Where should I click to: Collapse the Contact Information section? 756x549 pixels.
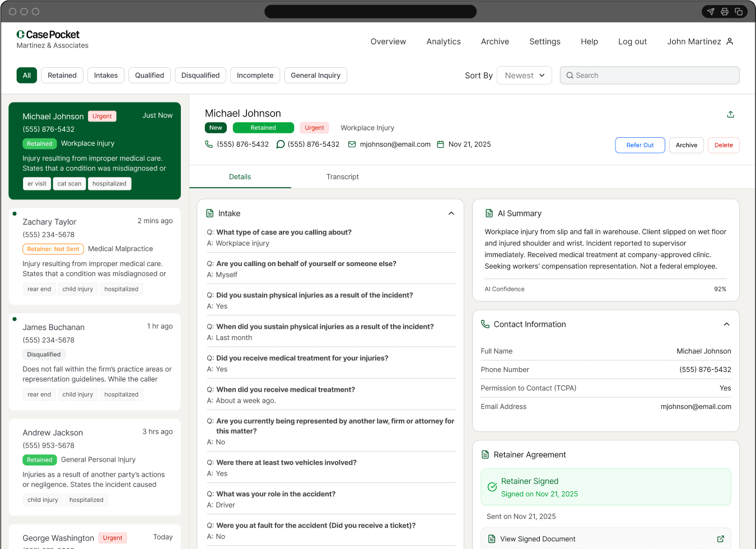(x=726, y=324)
